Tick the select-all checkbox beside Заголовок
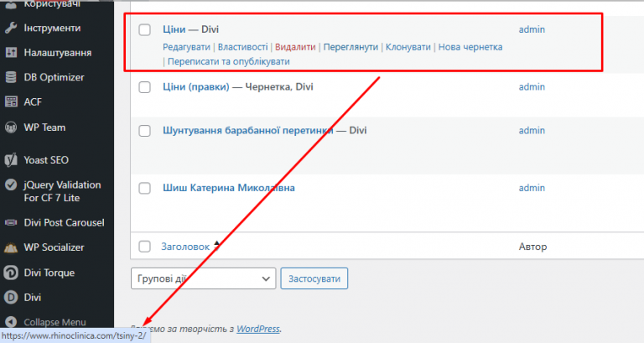This screenshot has height=343, width=644. [x=144, y=247]
